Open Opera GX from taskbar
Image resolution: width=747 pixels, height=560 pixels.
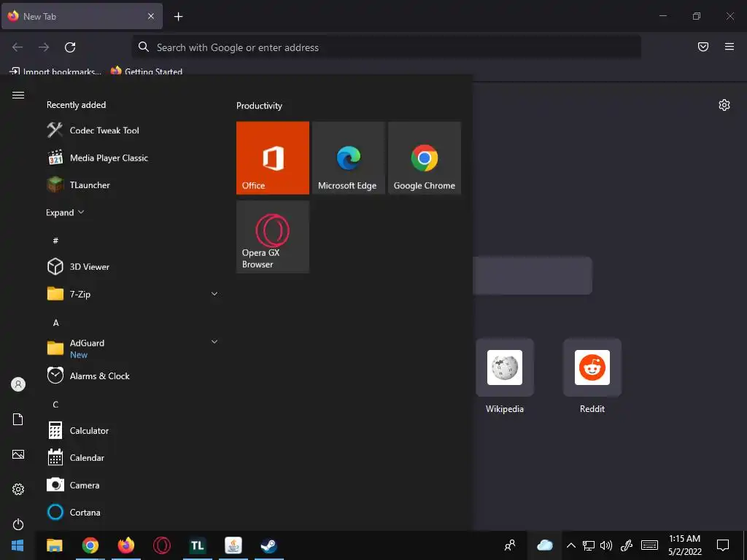pos(161,545)
